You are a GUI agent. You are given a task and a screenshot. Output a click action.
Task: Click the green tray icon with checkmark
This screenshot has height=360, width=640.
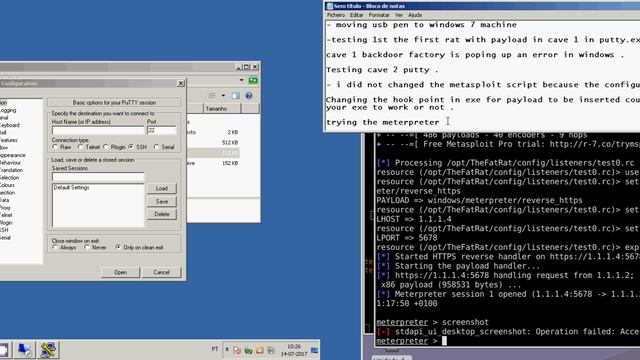[248, 350]
